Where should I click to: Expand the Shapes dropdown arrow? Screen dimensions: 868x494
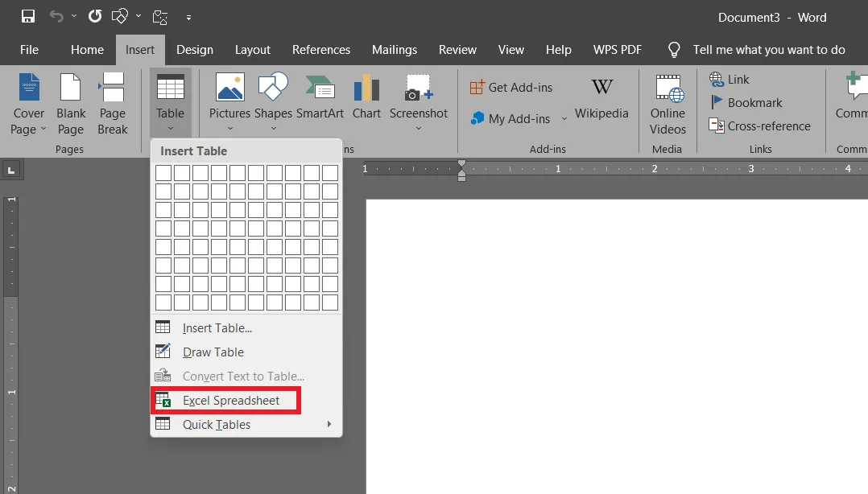274,129
